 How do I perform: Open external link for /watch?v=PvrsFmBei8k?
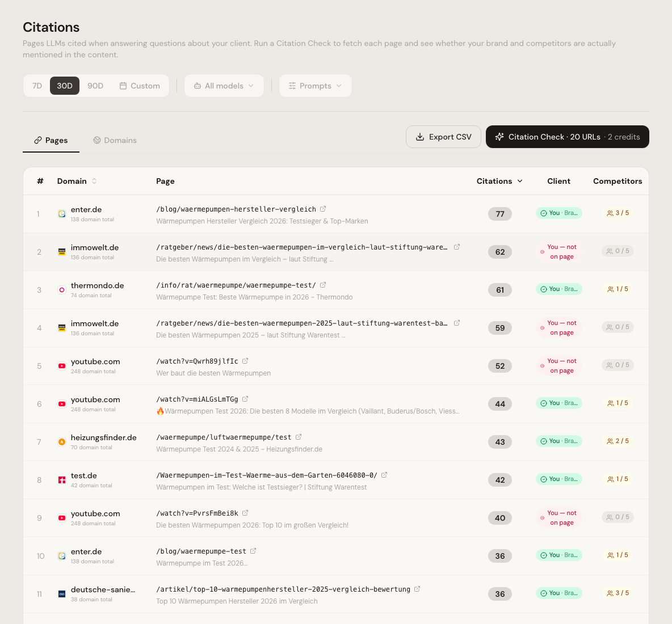[245, 513]
